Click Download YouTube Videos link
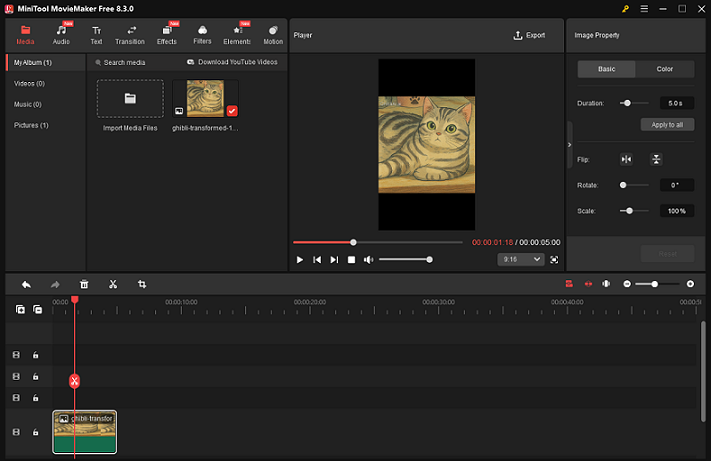Screen dimensions: 711x461 point(232,62)
